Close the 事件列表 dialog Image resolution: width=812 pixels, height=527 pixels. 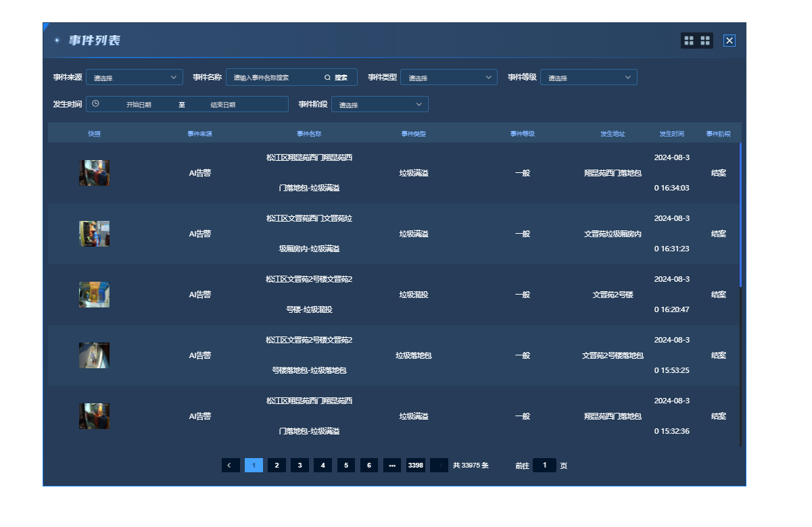pos(730,41)
